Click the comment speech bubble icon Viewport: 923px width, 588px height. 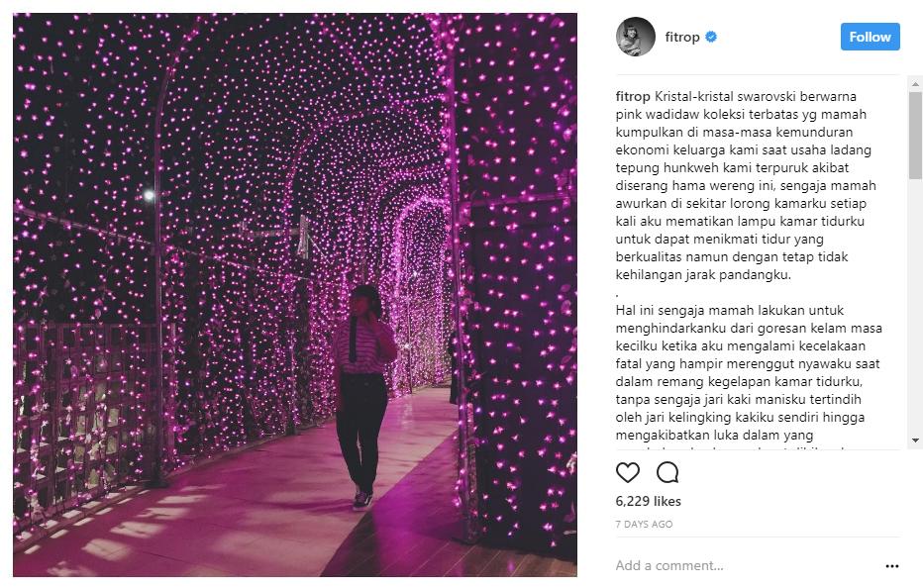point(667,472)
